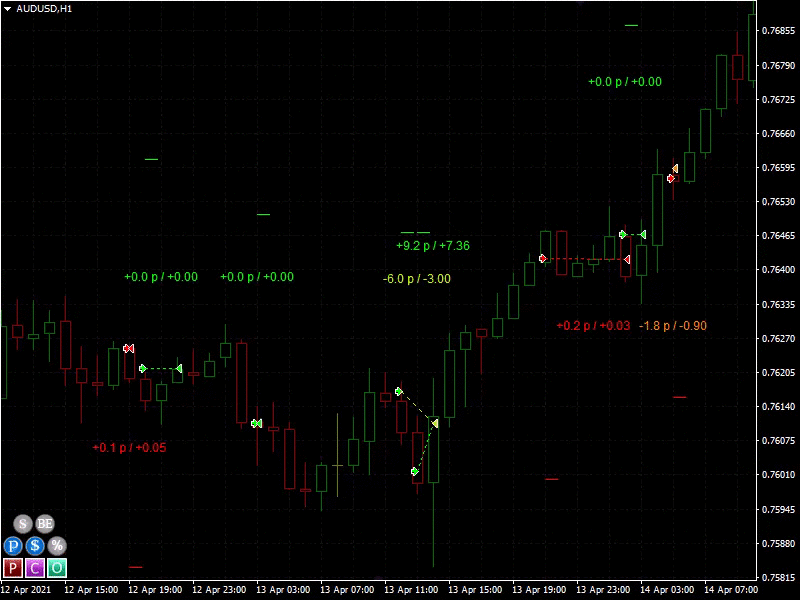Click the 0.76660 price axis label
This screenshot has width=800, height=600.
(779, 133)
